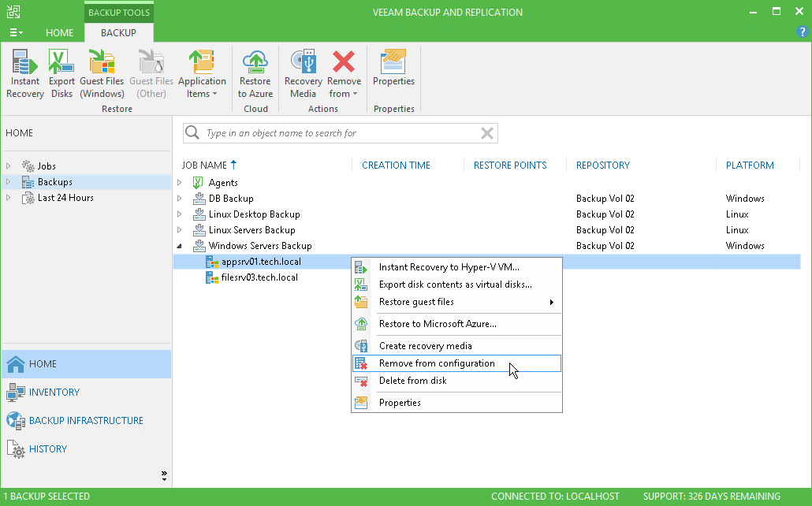Open the help question mark icon
Screen dimensions: 812x506
pos(802,32)
